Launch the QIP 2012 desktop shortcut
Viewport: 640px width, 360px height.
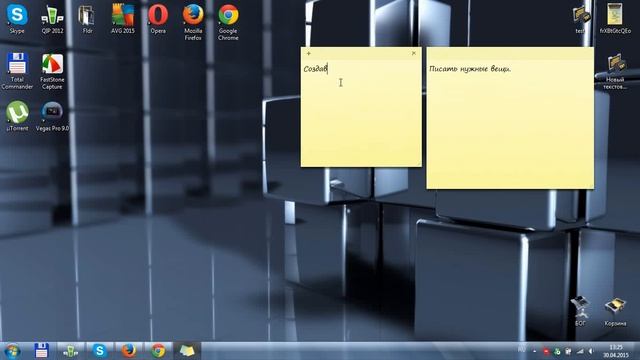52,18
